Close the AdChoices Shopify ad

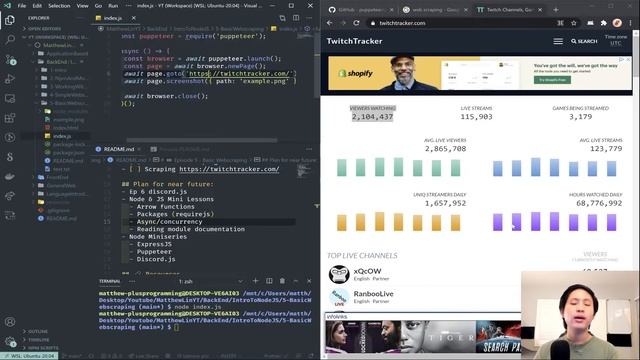(x=629, y=60)
